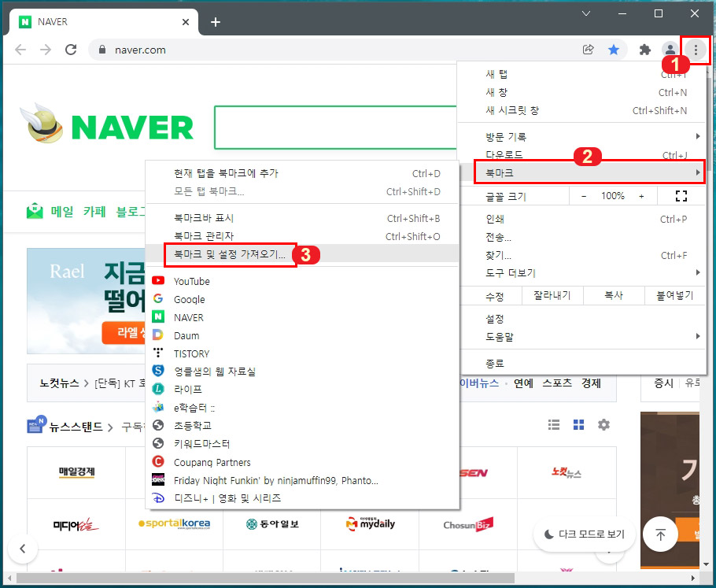The image size is (716, 588).
Task: Click the blue bookmark star icon
Action: [614, 50]
